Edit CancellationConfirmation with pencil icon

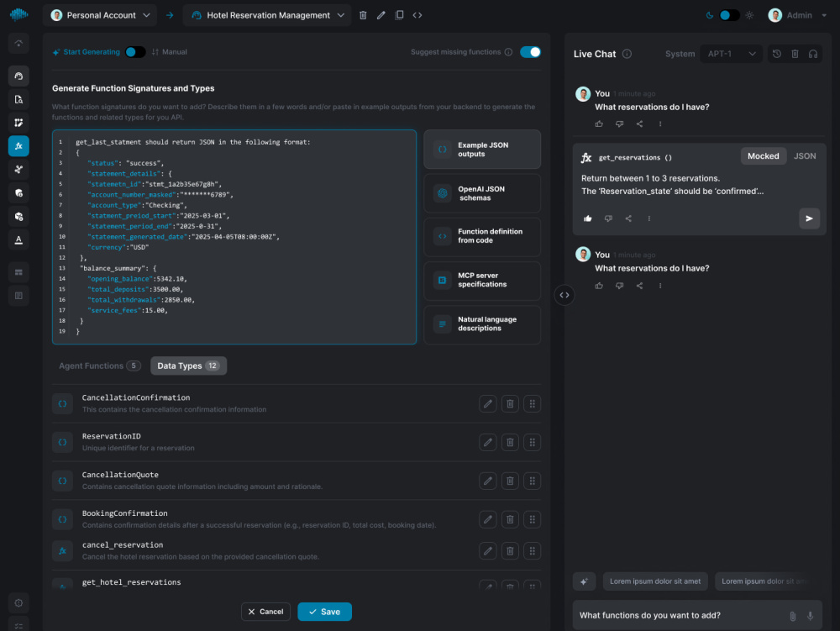[x=487, y=404]
